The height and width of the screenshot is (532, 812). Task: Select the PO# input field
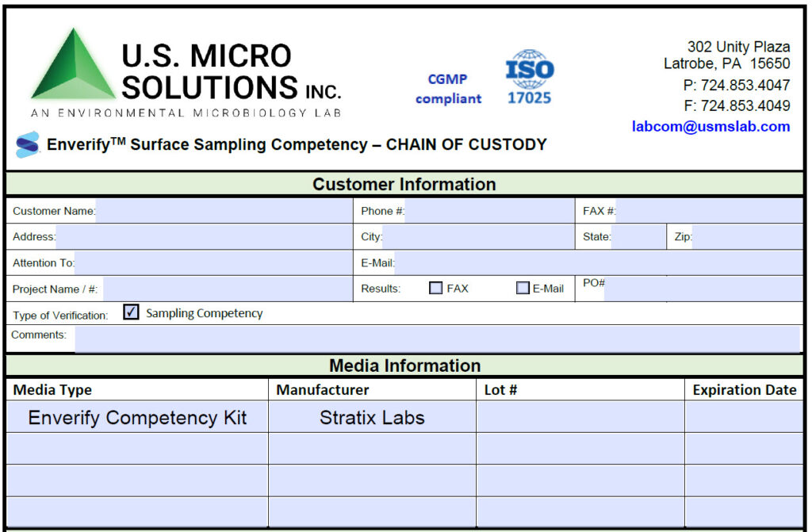coord(703,289)
